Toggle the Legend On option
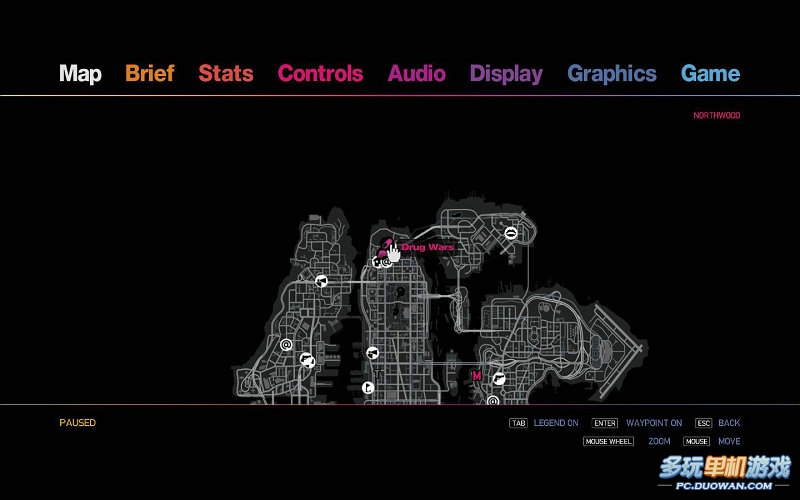 click(555, 423)
